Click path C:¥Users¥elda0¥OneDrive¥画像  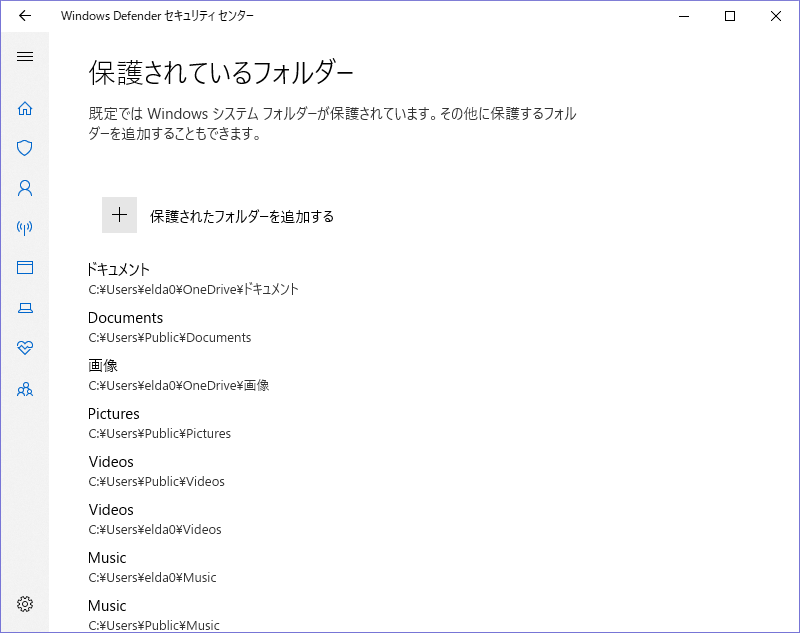(179, 386)
